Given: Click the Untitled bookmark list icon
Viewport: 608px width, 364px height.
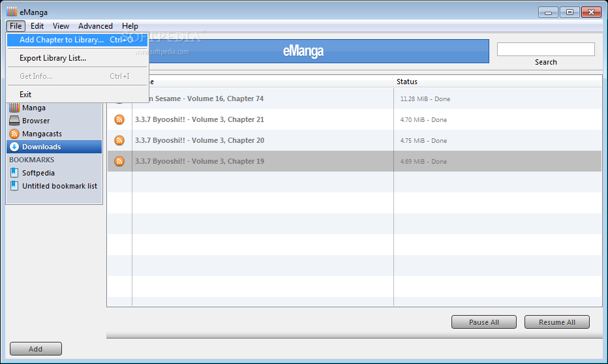Looking at the screenshot, I should tap(14, 186).
